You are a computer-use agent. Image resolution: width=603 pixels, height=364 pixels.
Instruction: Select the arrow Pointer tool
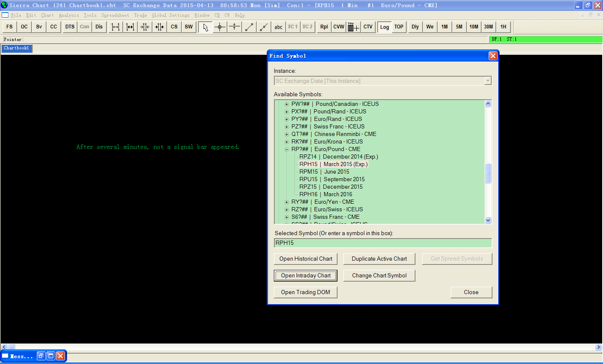(x=205, y=27)
